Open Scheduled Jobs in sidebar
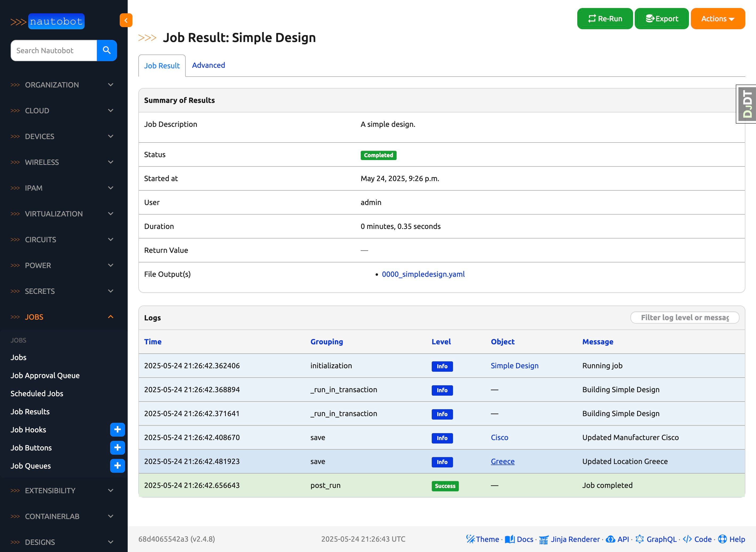This screenshot has width=756, height=552. point(37,394)
